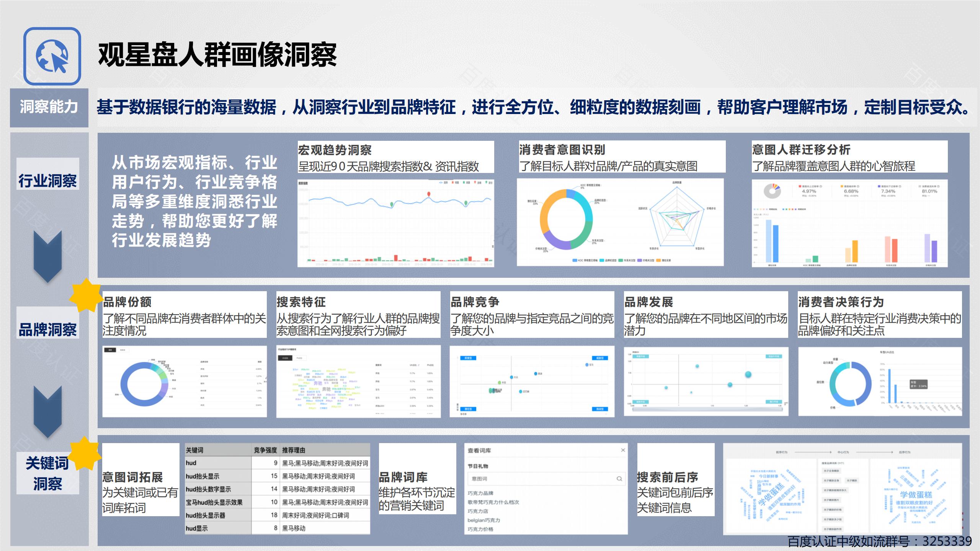Open the 品牌竞争 quadrant chart thumbnail
980x551 pixels.
[x=532, y=381]
